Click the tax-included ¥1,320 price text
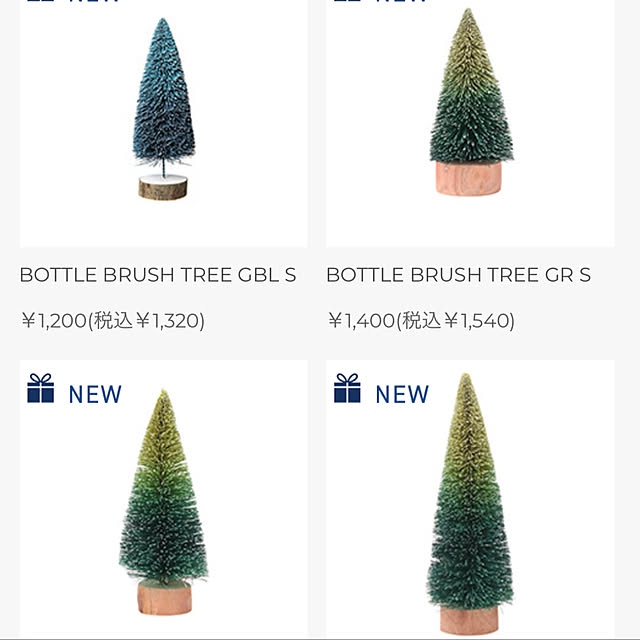Viewport: 640px width, 640px height. click(146, 321)
